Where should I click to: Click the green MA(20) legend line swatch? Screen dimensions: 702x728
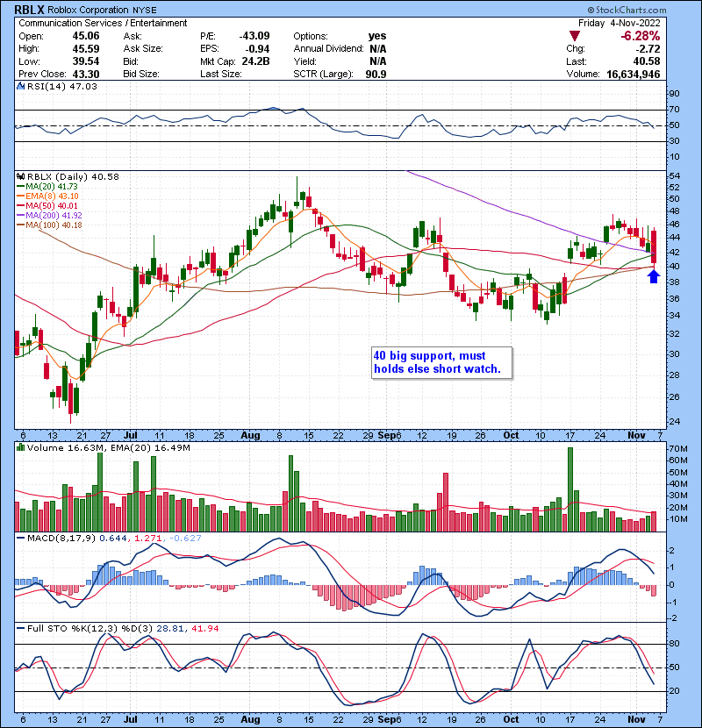20,187
